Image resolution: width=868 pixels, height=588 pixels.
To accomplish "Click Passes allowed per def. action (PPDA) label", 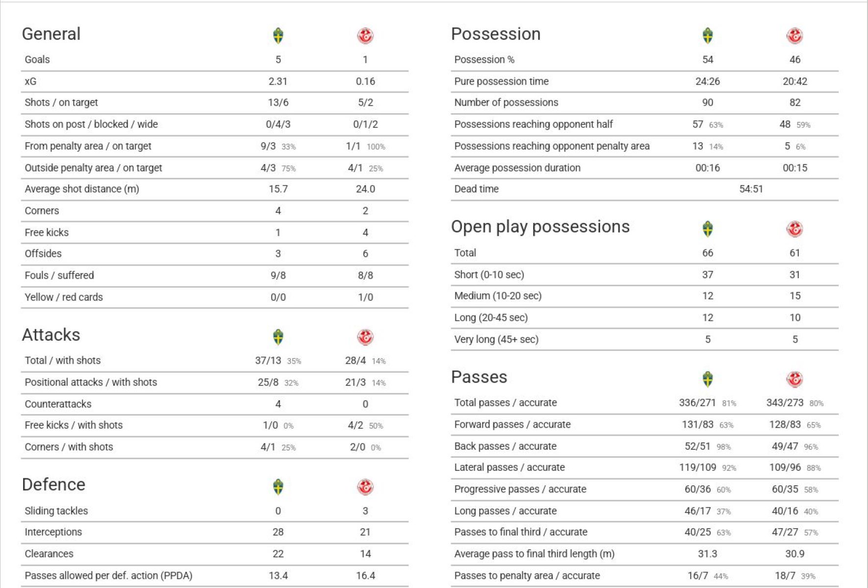I will [108, 575].
